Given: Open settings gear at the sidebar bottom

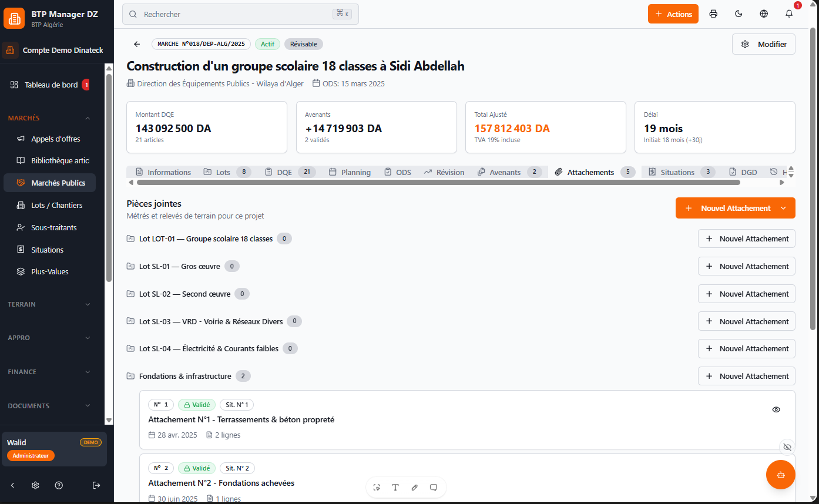Looking at the screenshot, I should click(35, 485).
